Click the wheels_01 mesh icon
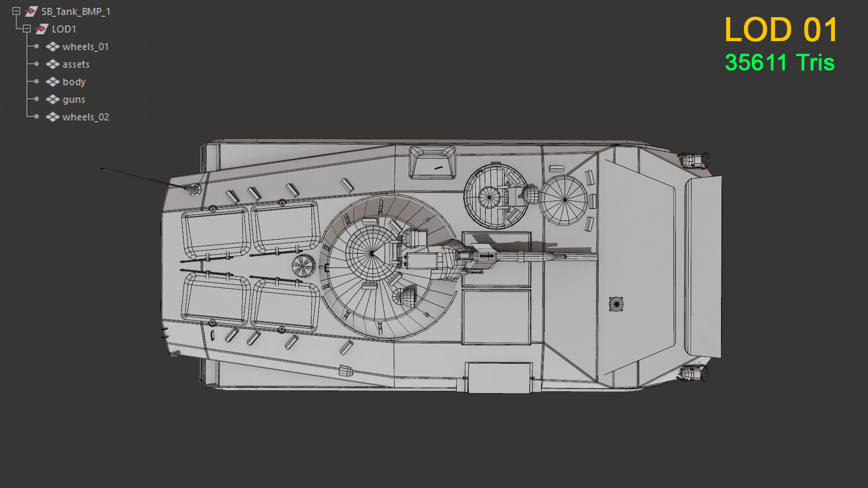The width and height of the screenshot is (868, 488). coord(52,47)
